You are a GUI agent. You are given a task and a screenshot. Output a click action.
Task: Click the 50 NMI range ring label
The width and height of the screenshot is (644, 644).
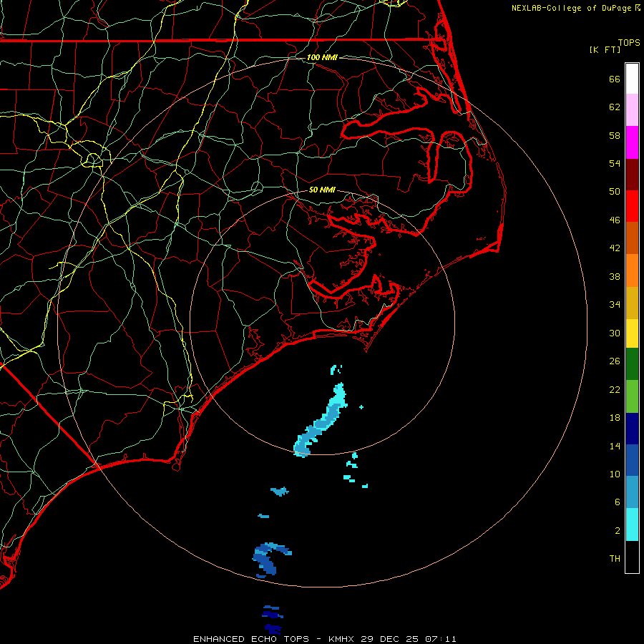322,190
